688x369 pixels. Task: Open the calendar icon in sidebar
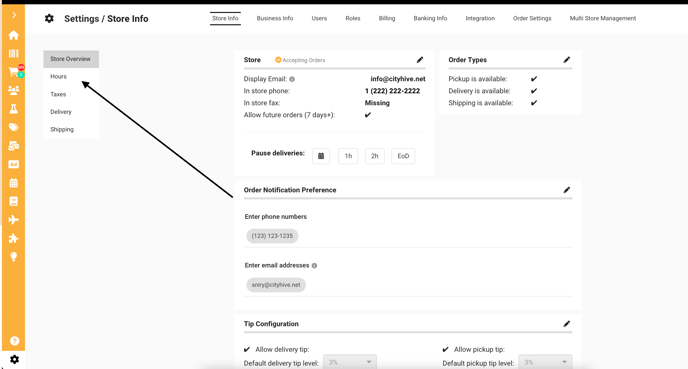pos(14,183)
